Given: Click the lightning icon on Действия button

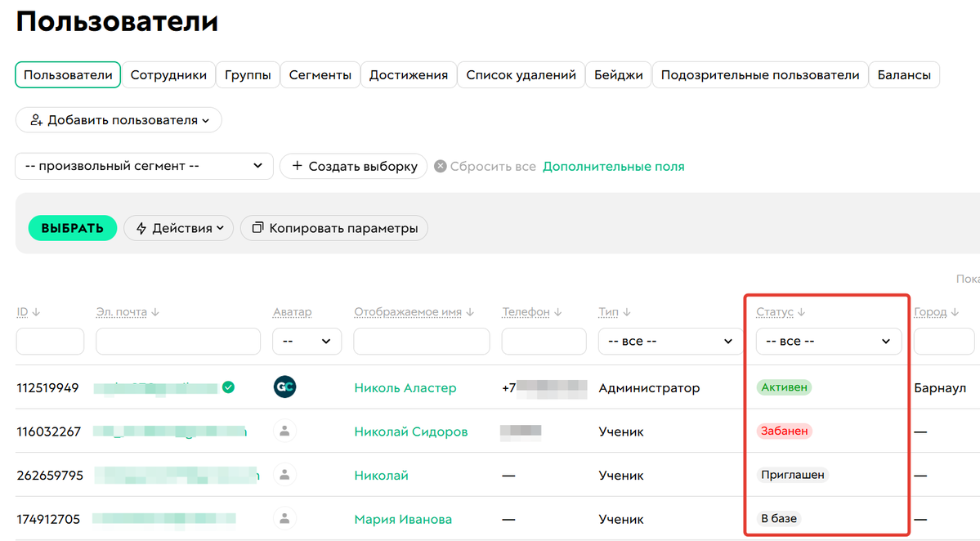Looking at the screenshot, I should (x=142, y=228).
